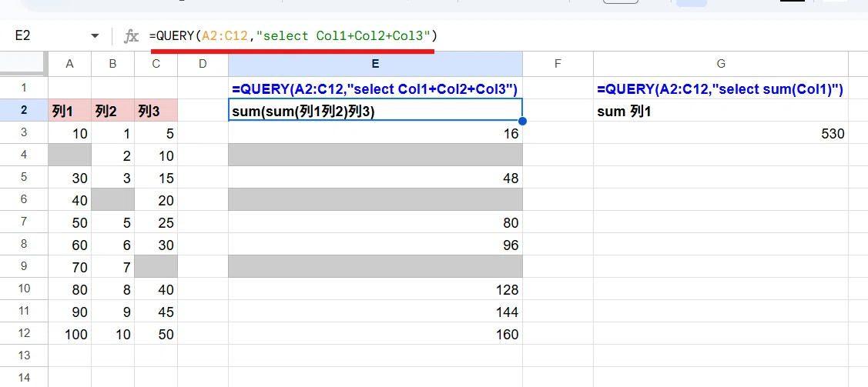Select row 14 header
This screenshot has width=868, height=387.
point(24,379)
